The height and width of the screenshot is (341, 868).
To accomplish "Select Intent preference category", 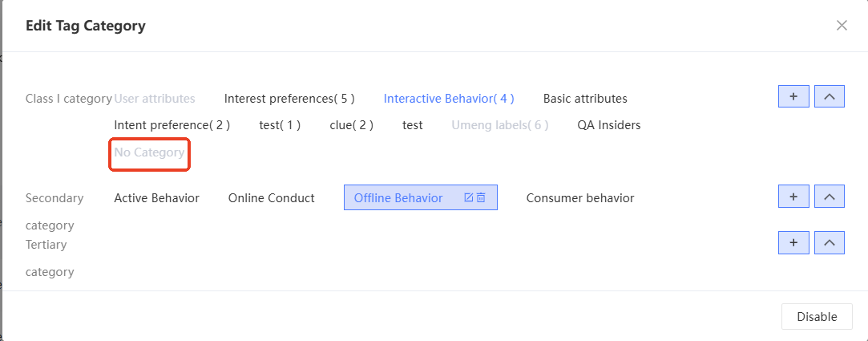I will pyautogui.click(x=172, y=125).
